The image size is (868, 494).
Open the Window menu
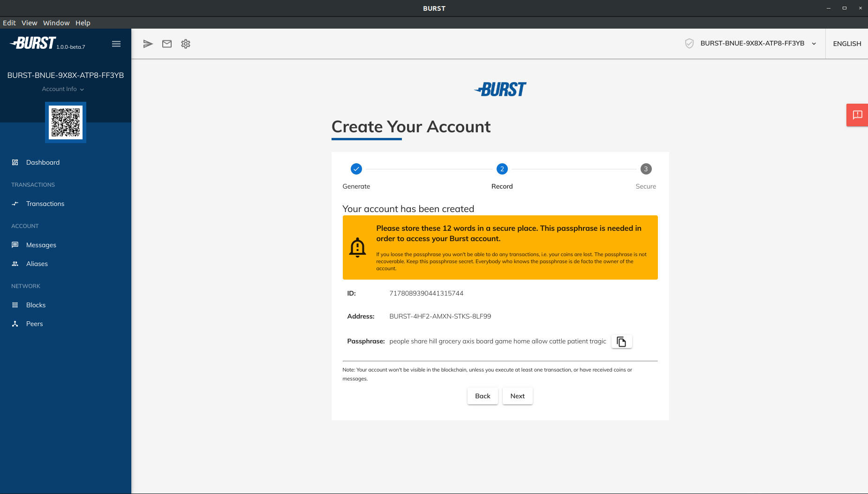click(x=56, y=23)
